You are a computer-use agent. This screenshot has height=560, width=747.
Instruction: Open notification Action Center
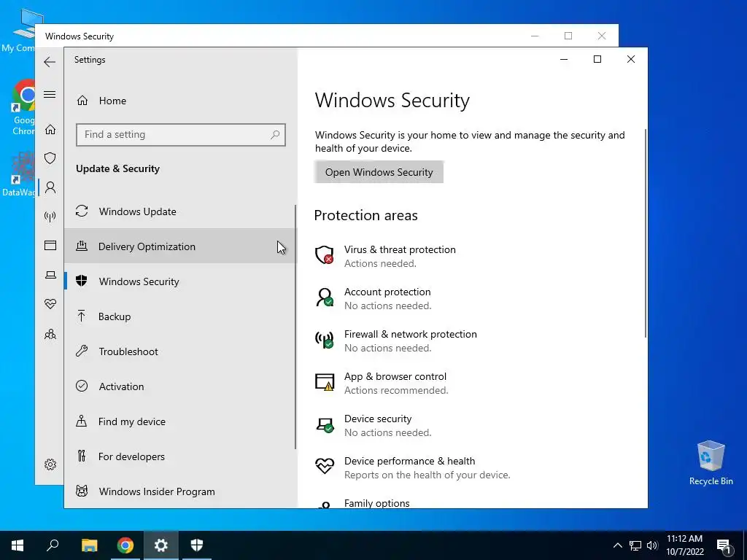724,545
